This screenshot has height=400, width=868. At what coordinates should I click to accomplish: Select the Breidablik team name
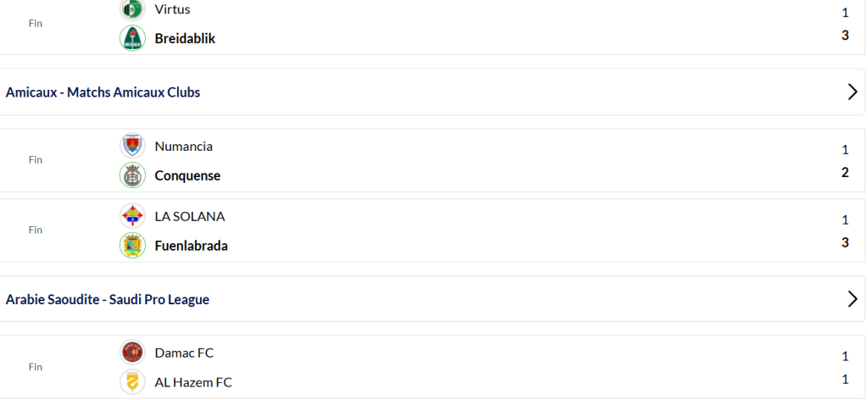[x=185, y=38]
